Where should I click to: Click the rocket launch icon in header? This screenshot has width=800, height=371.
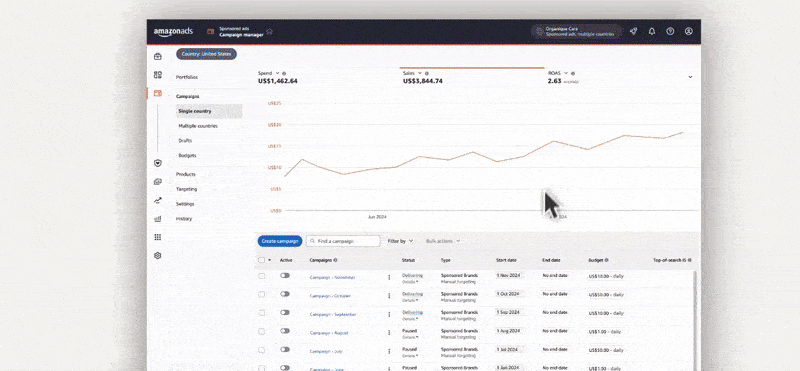[x=633, y=32]
